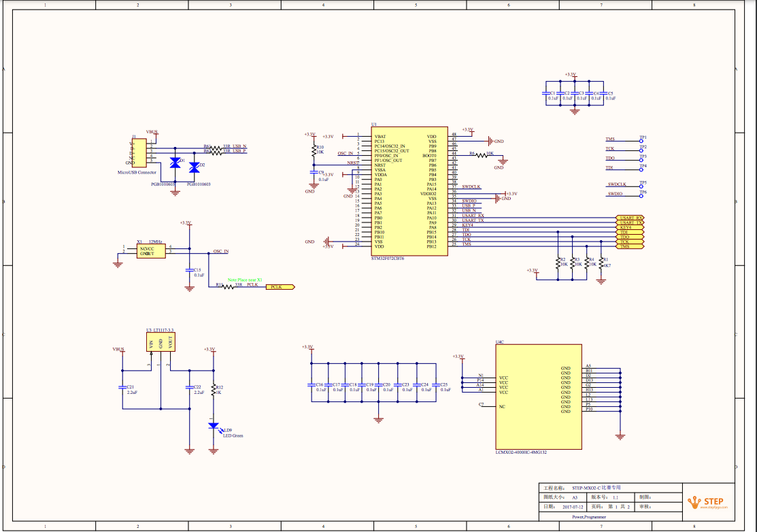757x532 pixels.
Task: Click the 'NRST' pin net label
Action: [x=353, y=163]
